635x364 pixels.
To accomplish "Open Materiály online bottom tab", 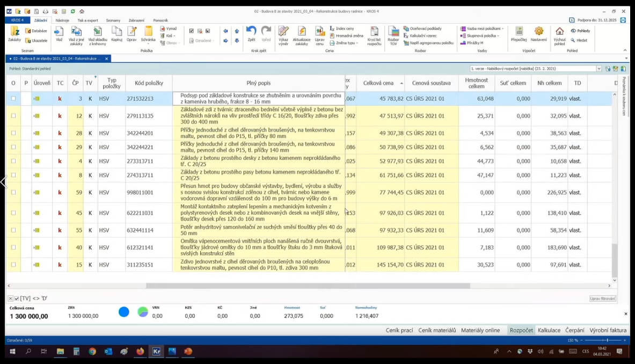I will pos(480,330).
